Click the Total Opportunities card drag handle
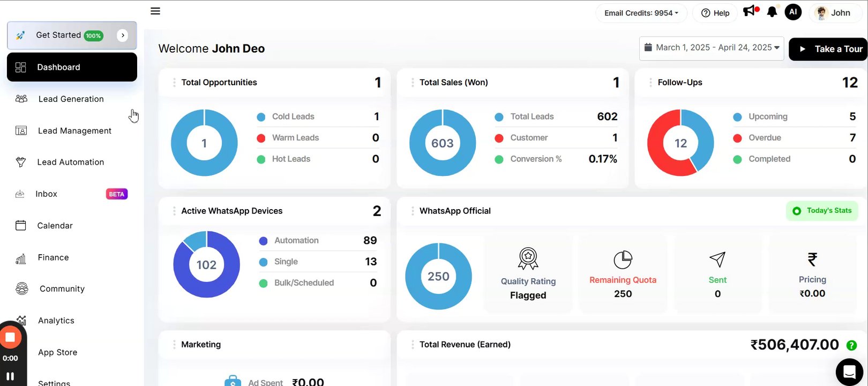The image size is (868, 386). click(174, 83)
